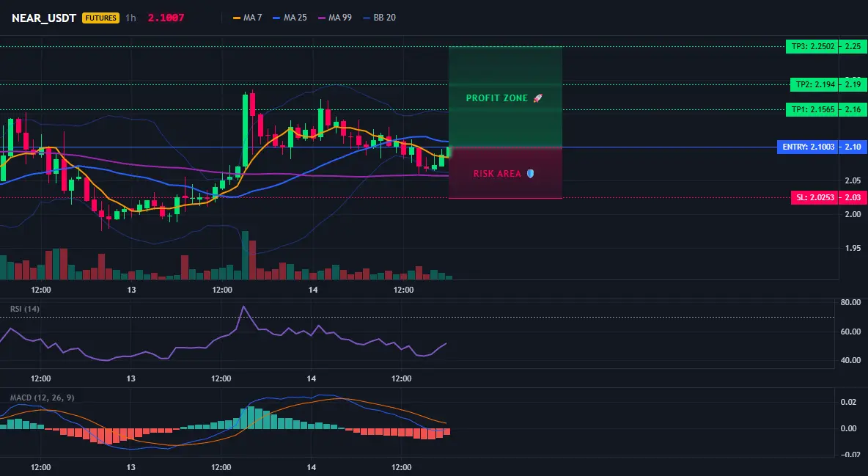The image size is (868, 476).
Task: Click date 14 on MACD time axis
Action: pyautogui.click(x=311, y=468)
